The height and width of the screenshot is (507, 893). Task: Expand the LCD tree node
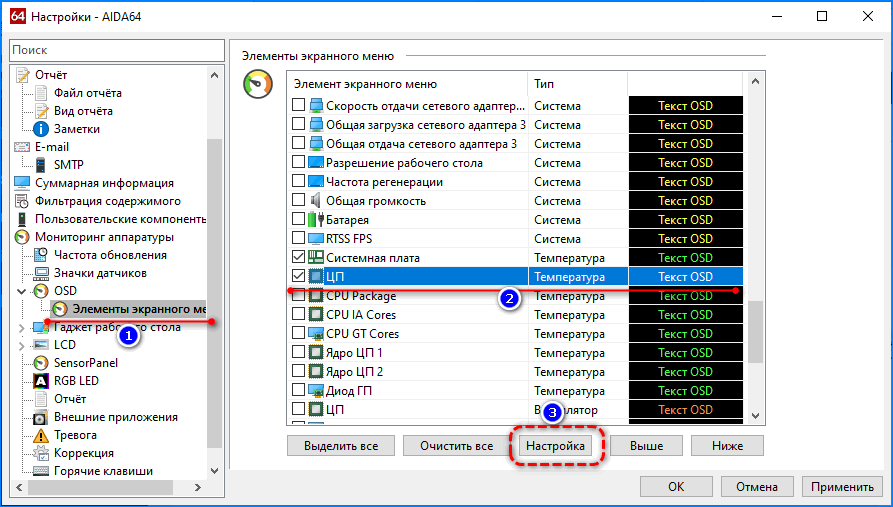tap(22, 345)
